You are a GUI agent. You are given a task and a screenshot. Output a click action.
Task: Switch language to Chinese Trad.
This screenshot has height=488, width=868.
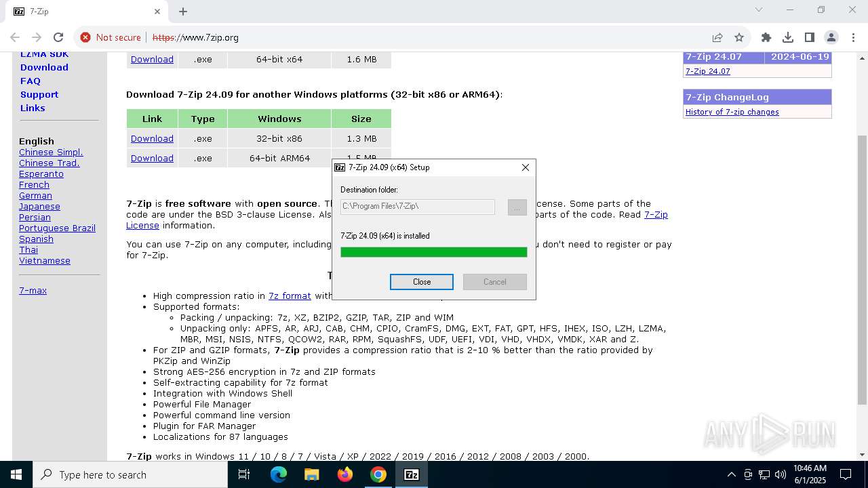point(50,163)
